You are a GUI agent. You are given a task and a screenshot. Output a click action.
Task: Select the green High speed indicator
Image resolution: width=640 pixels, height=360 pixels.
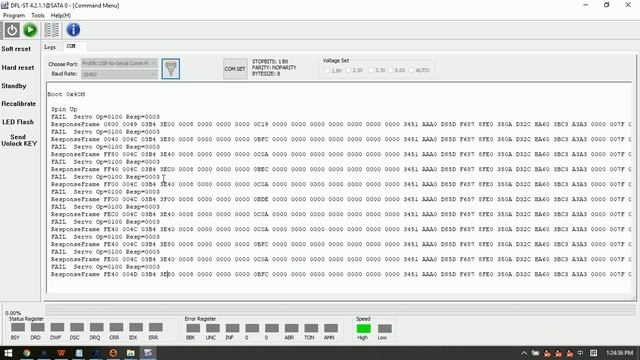click(x=363, y=329)
